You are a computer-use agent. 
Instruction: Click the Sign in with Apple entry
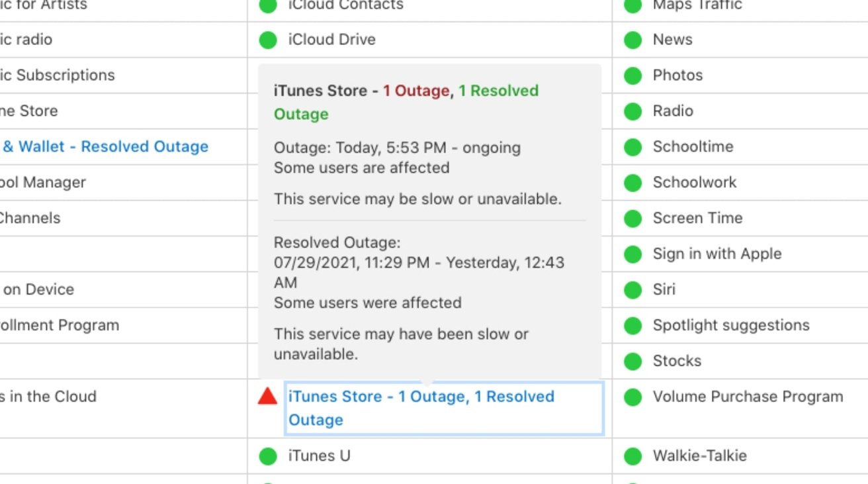tap(716, 254)
